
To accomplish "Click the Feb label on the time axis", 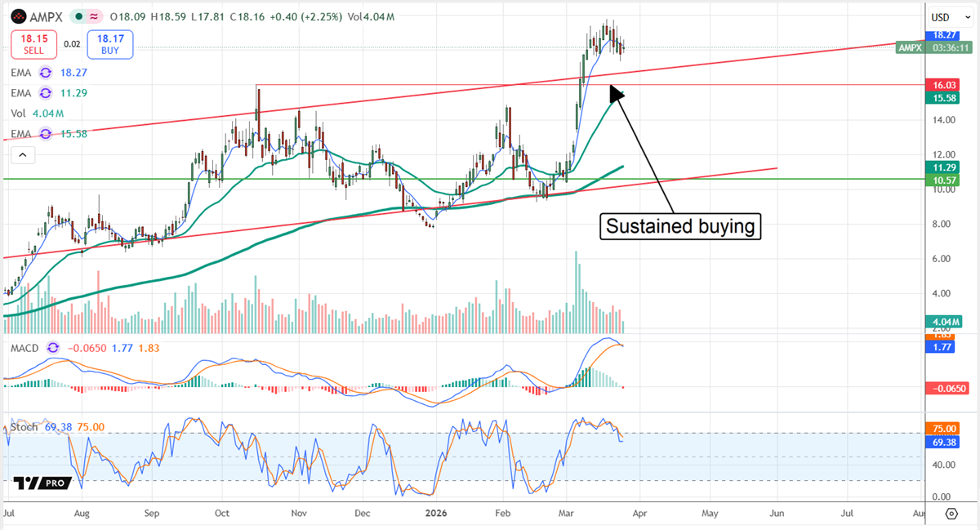I will [x=502, y=513].
